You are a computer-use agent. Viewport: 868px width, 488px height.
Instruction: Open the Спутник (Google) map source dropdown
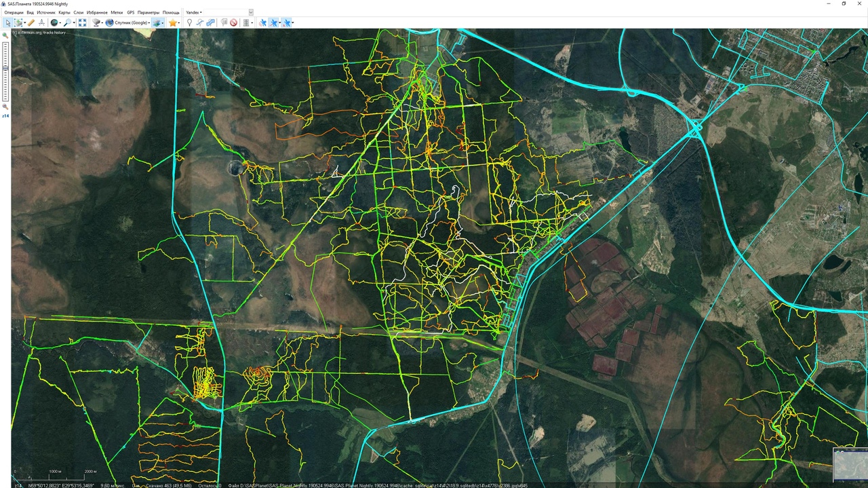click(127, 22)
